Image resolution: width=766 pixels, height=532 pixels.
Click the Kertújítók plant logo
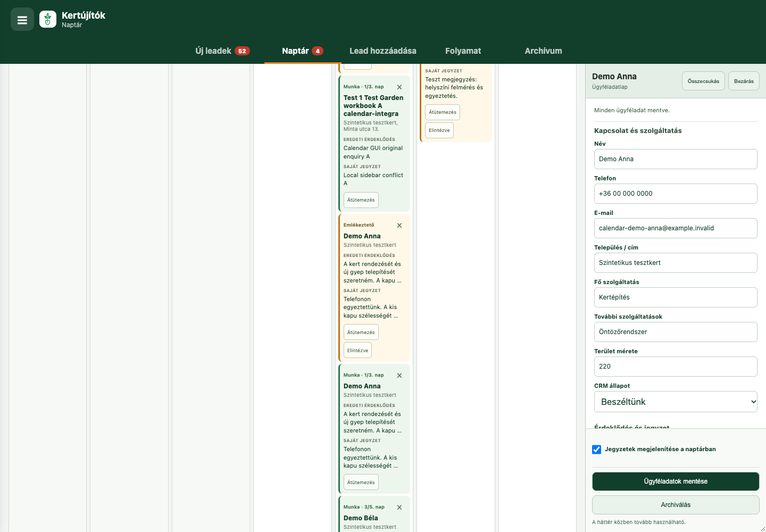coord(48,20)
